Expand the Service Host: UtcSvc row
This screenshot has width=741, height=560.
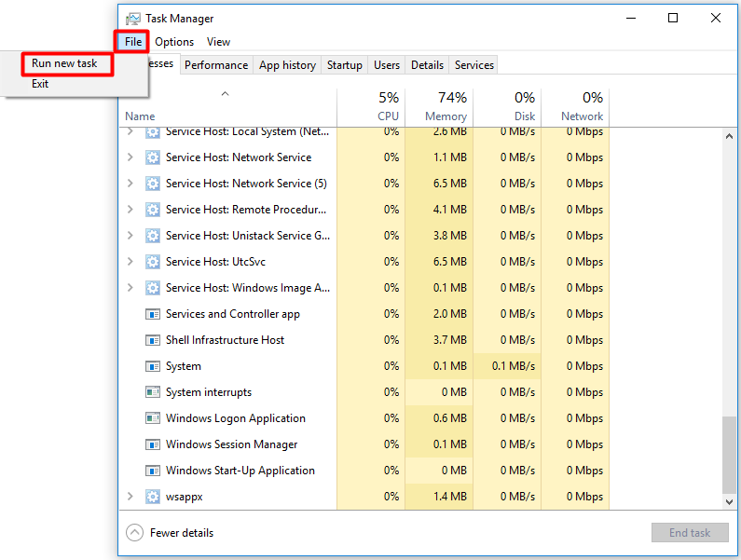tap(130, 261)
